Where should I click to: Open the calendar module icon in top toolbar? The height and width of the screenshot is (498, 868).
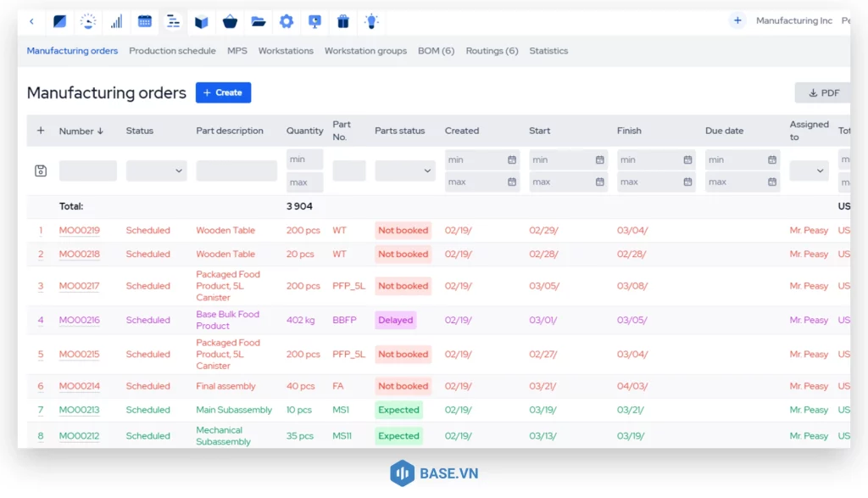coord(145,21)
